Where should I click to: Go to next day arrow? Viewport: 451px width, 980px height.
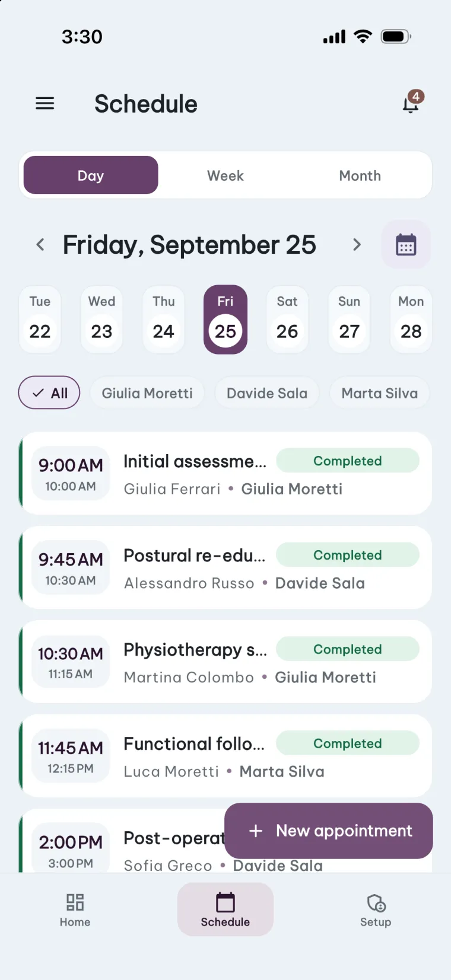click(x=357, y=244)
